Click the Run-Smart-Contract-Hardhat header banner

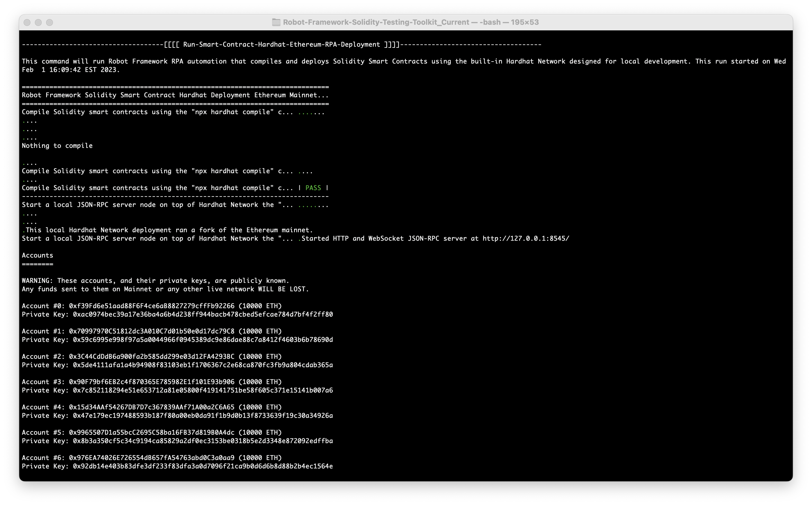pos(281,45)
